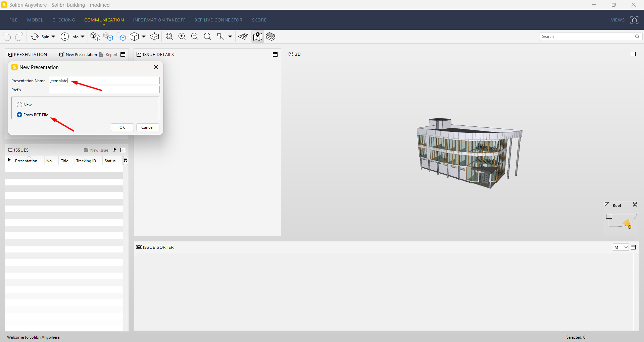Viewport: 644px width, 342px height.
Task: Open the Spin dropdown arrow
Action: pos(53,37)
